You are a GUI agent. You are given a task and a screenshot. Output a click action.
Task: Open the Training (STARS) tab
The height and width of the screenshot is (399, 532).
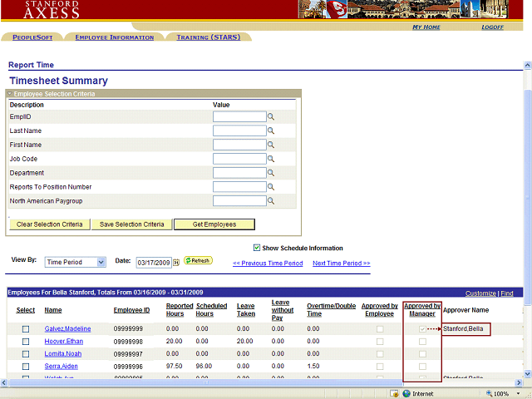click(x=208, y=37)
